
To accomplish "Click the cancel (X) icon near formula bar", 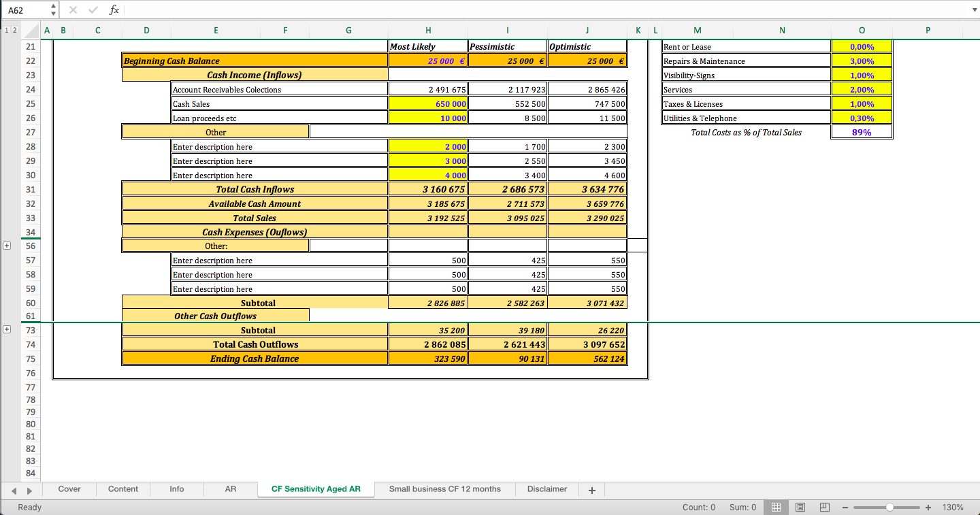I will click(x=73, y=10).
